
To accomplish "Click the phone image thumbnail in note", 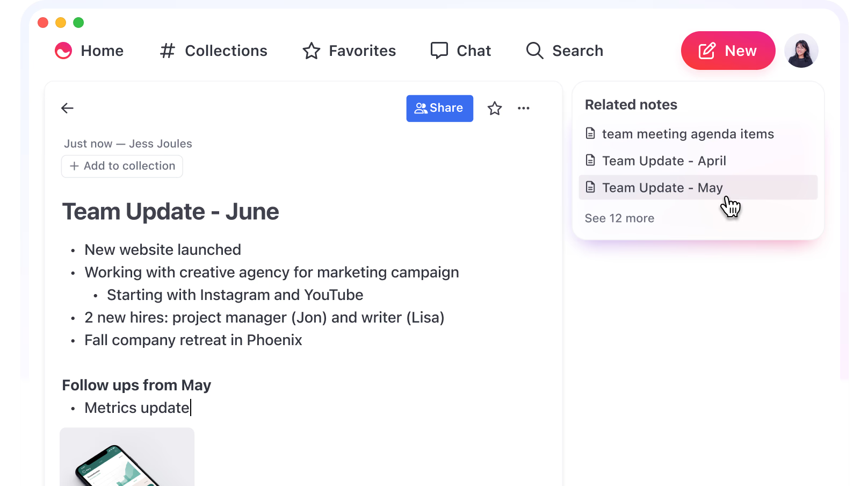I will 127,458.
